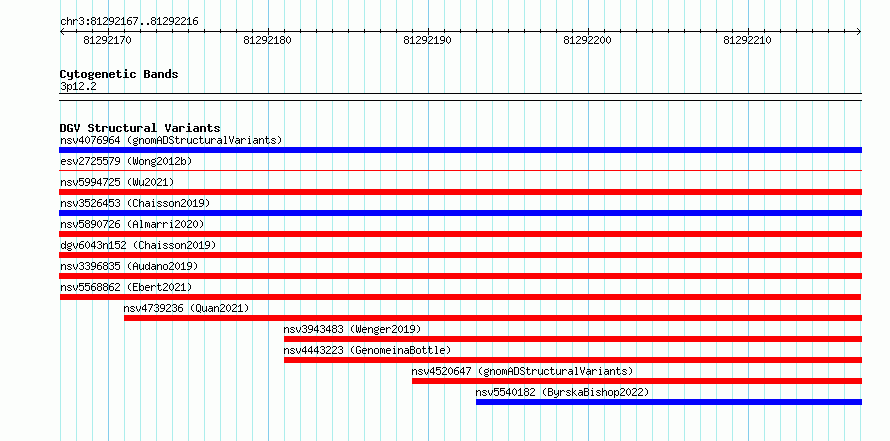The height and width of the screenshot is (441, 890).
Task: Select red bar under nsv4739236
Action: [x=493, y=318]
